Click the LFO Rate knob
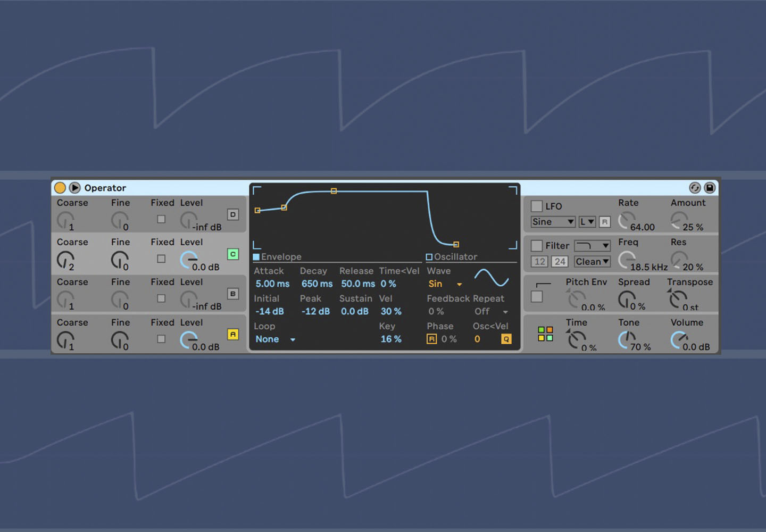This screenshot has height=532, width=766. point(627,220)
